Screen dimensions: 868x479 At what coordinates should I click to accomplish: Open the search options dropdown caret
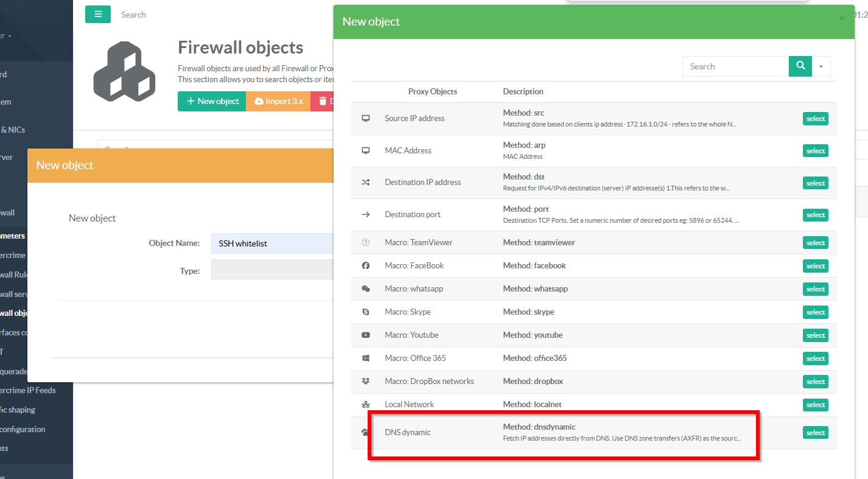(821, 66)
